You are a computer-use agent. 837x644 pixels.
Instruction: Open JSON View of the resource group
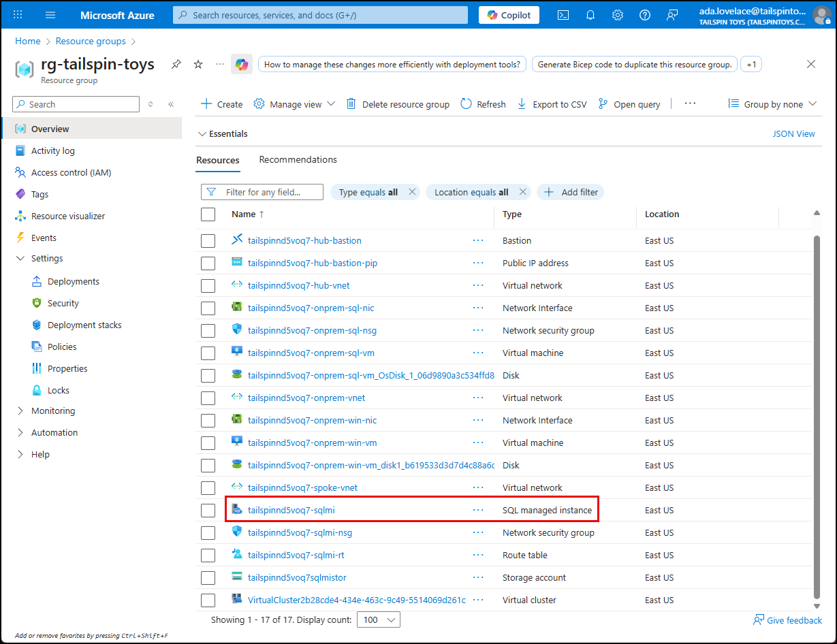click(x=793, y=133)
